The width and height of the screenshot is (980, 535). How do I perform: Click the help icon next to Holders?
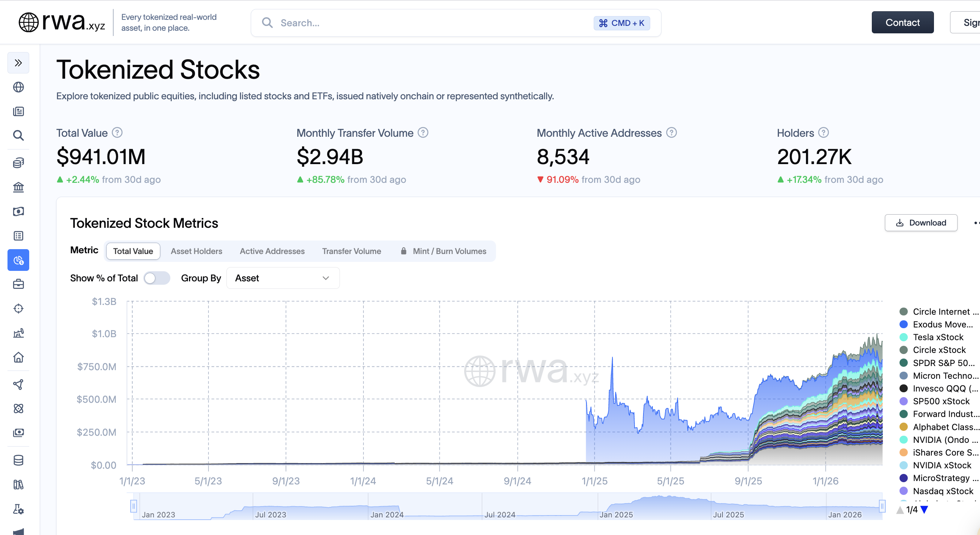click(823, 133)
